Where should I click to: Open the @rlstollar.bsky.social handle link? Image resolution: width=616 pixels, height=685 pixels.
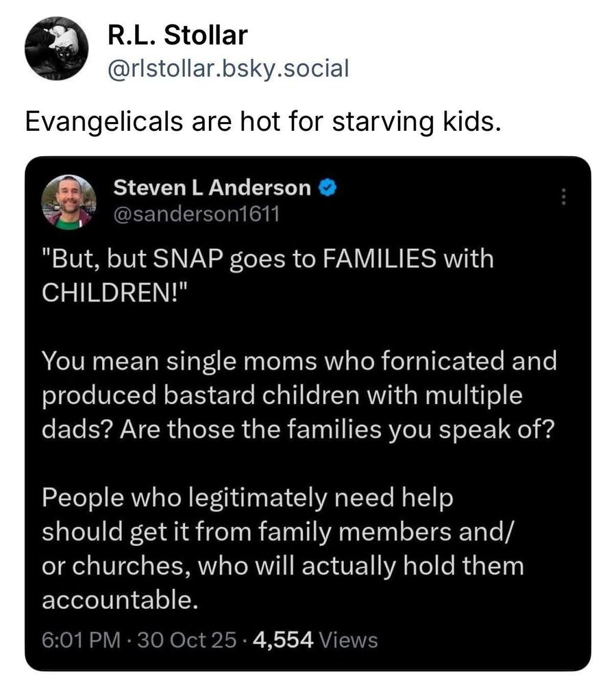[x=229, y=68]
